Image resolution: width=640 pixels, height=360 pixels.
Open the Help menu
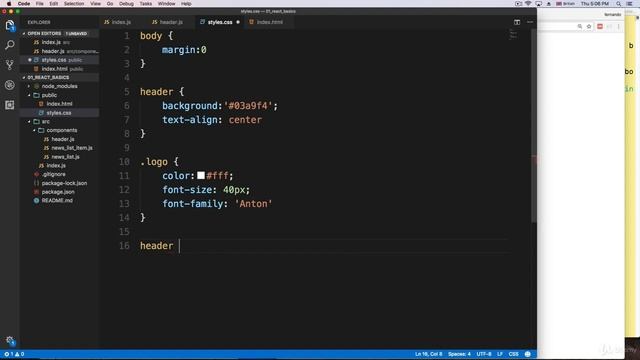coord(186,4)
